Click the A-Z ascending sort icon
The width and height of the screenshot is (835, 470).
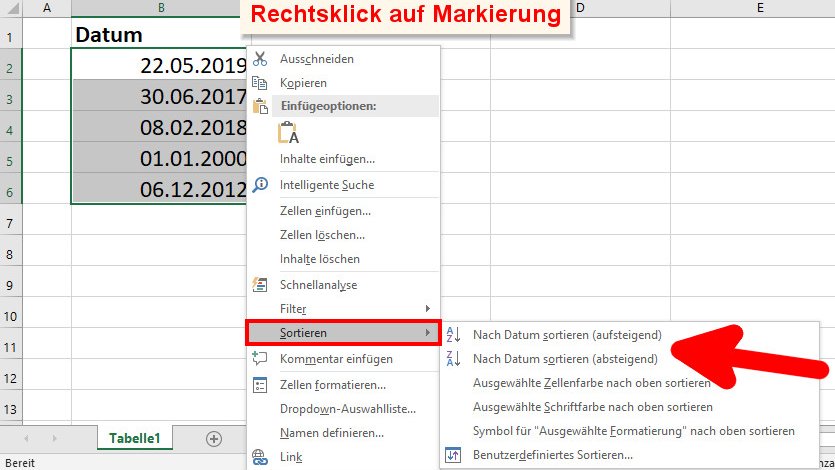(453, 335)
